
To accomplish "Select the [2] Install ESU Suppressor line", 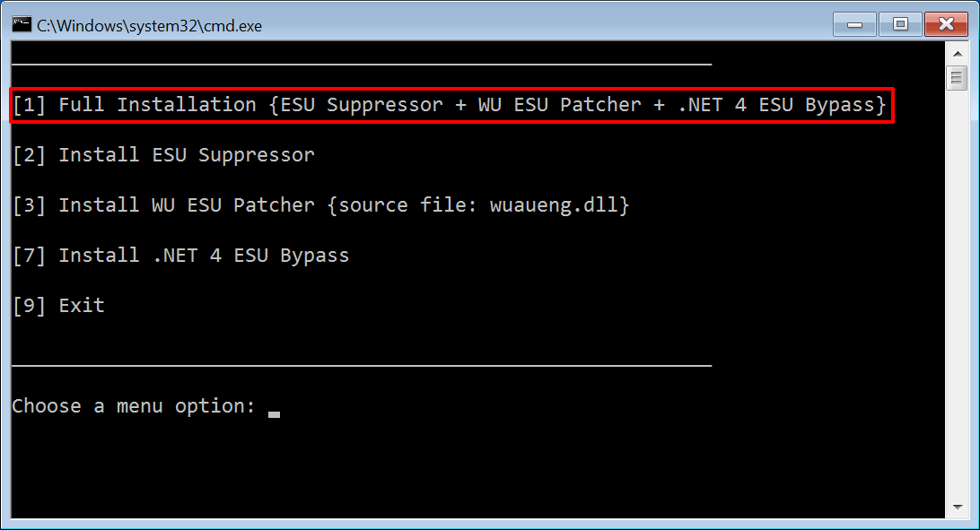I will point(163,155).
